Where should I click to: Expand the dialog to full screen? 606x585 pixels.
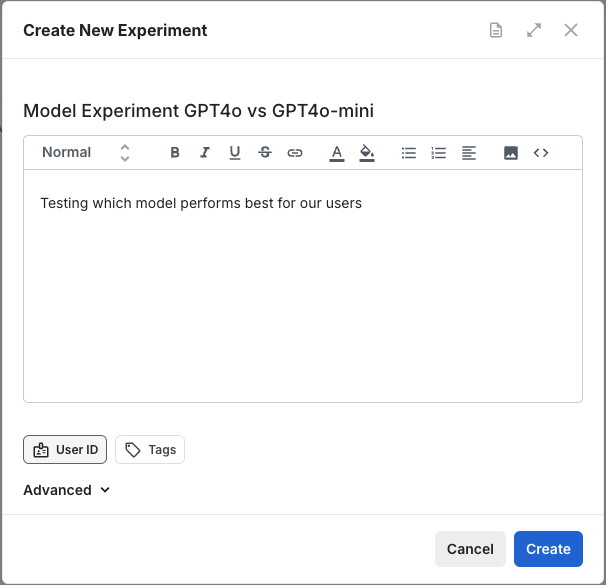534,30
